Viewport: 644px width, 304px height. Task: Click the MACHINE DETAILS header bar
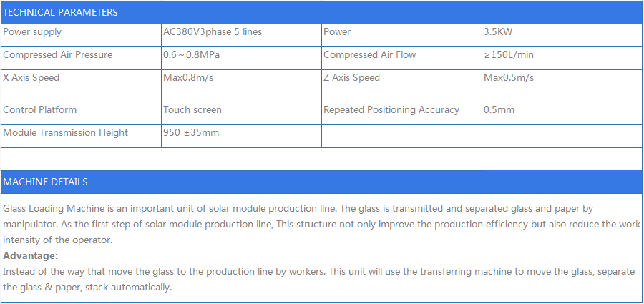(321, 182)
